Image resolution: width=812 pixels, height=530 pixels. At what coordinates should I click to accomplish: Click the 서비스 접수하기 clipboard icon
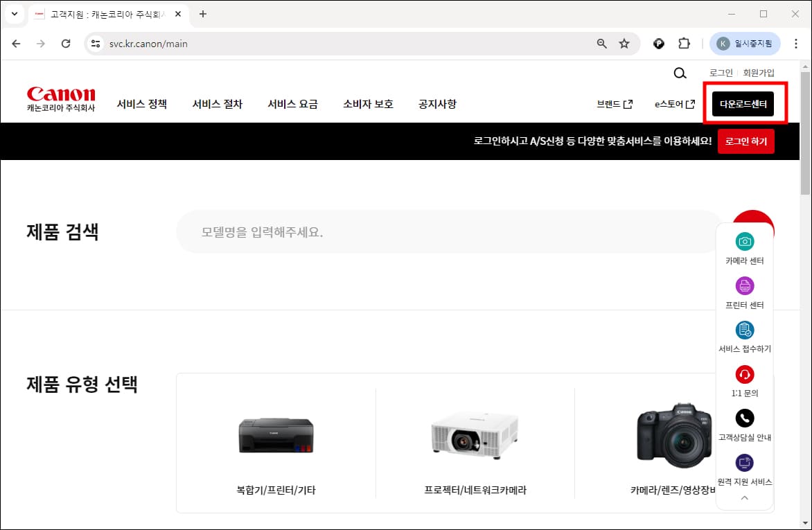745,330
